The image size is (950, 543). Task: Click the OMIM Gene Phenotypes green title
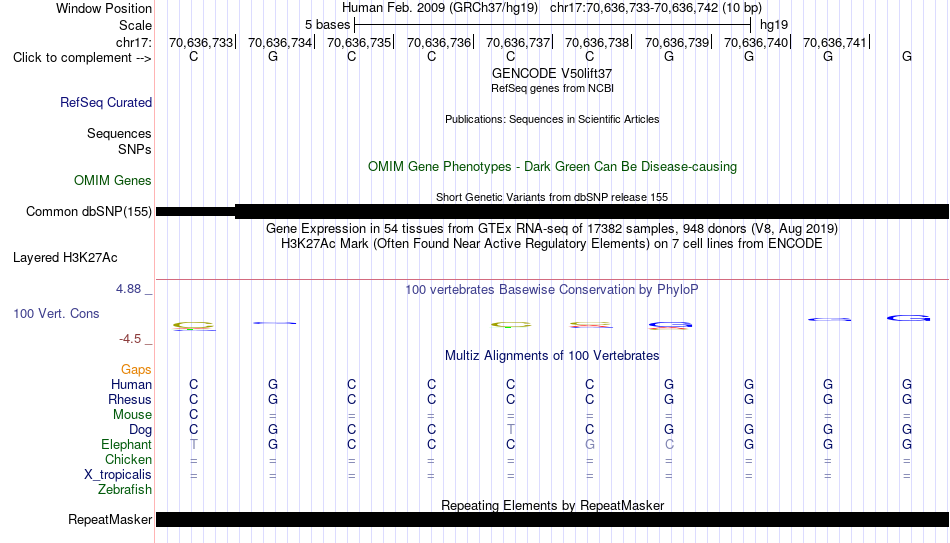(553, 167)
